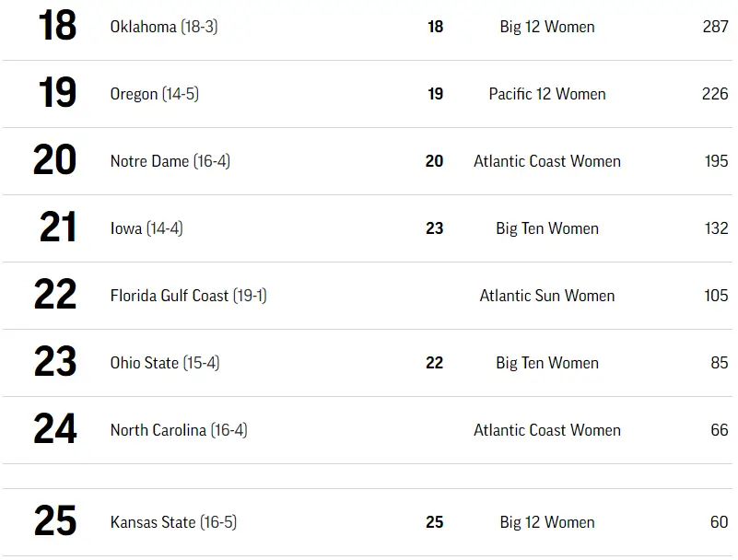Select the Ohio State (15-4) team name
Viewport: 738px width, 560px height.
(164, 363)
